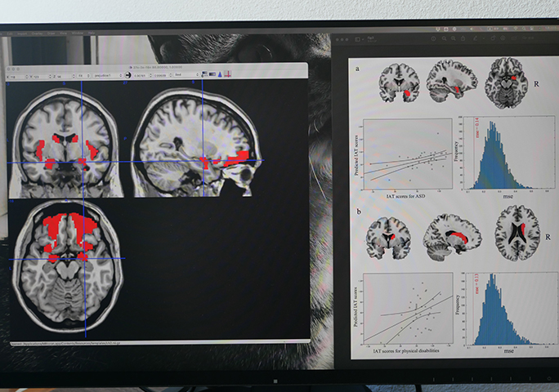559x392 pixels.
Task: Click the Spotlight search icon in menu bar
Action: click(524, 29)
